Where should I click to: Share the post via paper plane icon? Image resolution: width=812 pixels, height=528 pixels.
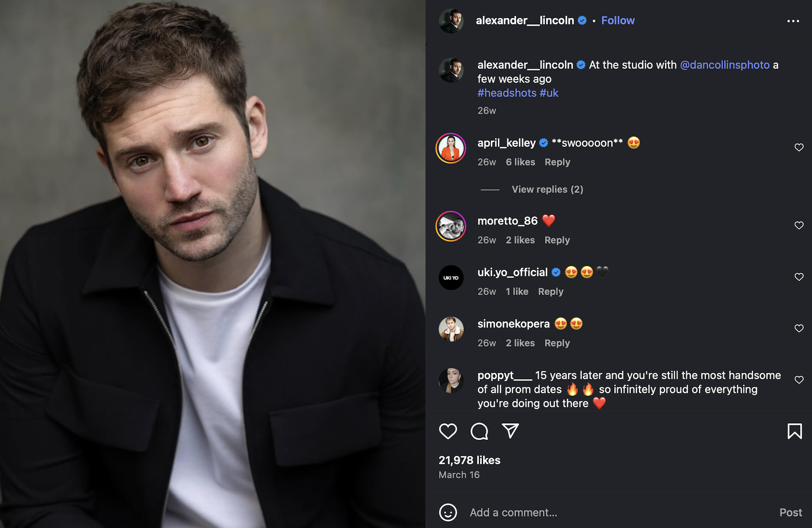[510, 431]
